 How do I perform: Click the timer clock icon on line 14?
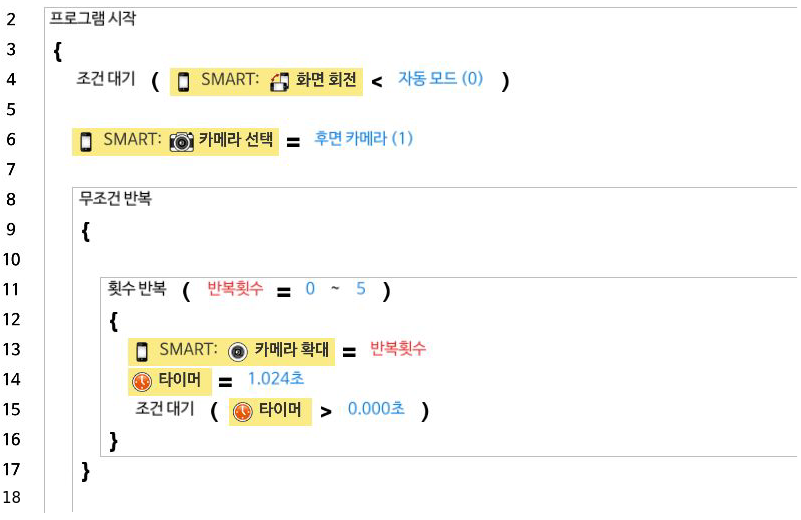[141, 381]
